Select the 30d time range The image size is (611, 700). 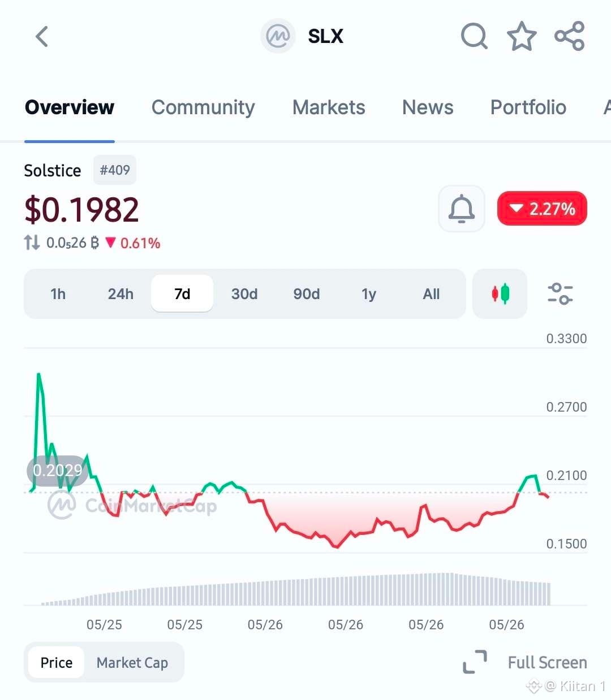244,294
